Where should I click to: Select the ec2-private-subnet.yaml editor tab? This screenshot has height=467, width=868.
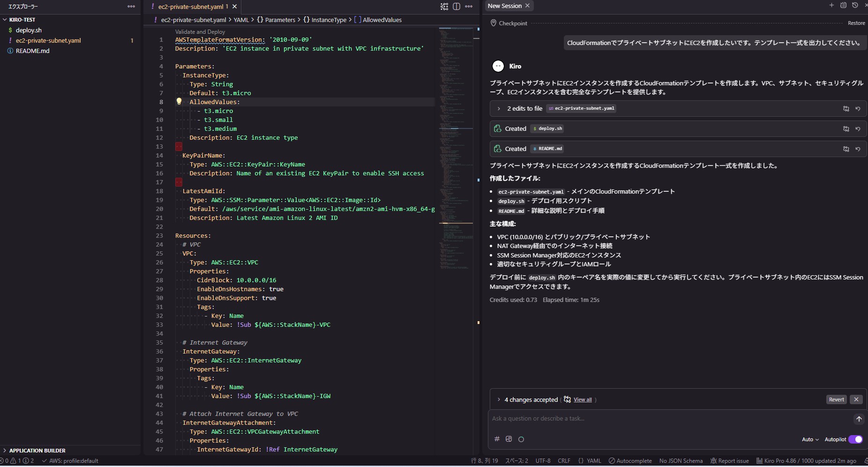click(x=191, y=7)
